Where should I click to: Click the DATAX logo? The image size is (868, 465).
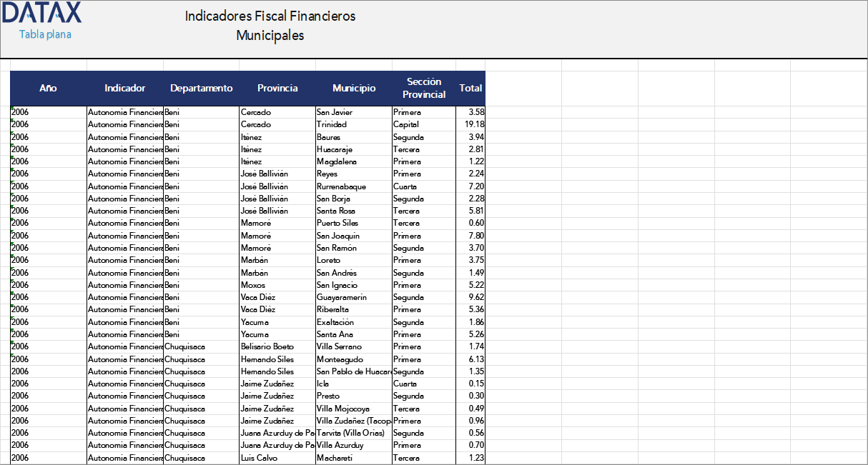(41, 12)
